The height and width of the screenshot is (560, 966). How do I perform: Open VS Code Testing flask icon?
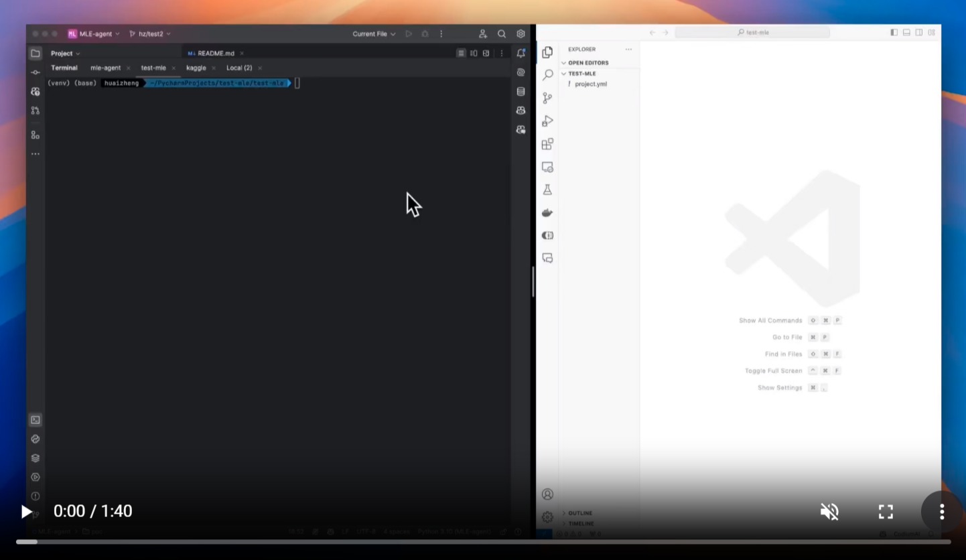[547, 190]
